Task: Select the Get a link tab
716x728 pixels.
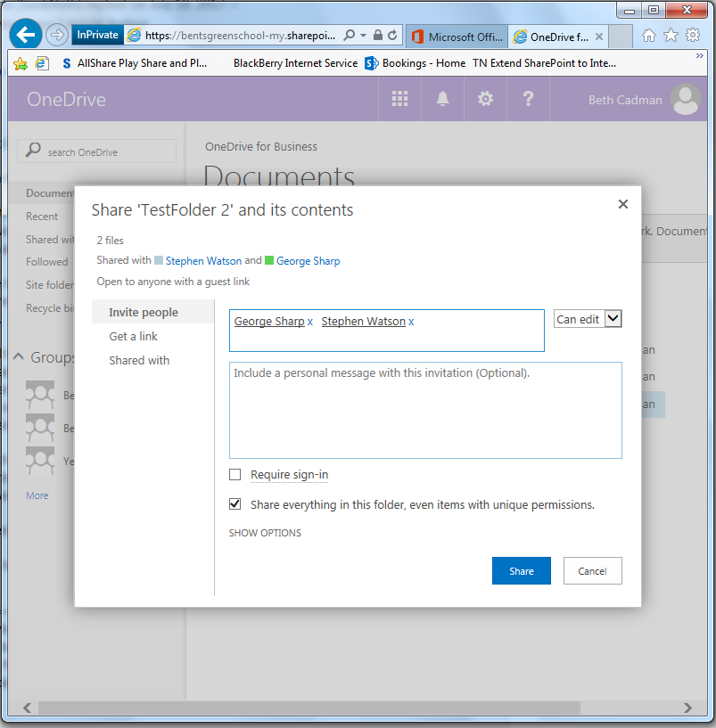Action: tap(134, 336)
